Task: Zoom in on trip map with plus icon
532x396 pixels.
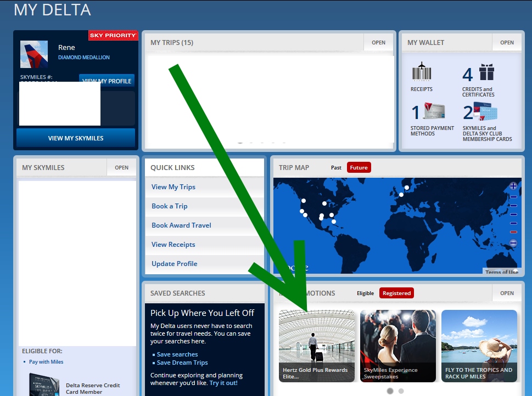Action: [x=513, y=186]
